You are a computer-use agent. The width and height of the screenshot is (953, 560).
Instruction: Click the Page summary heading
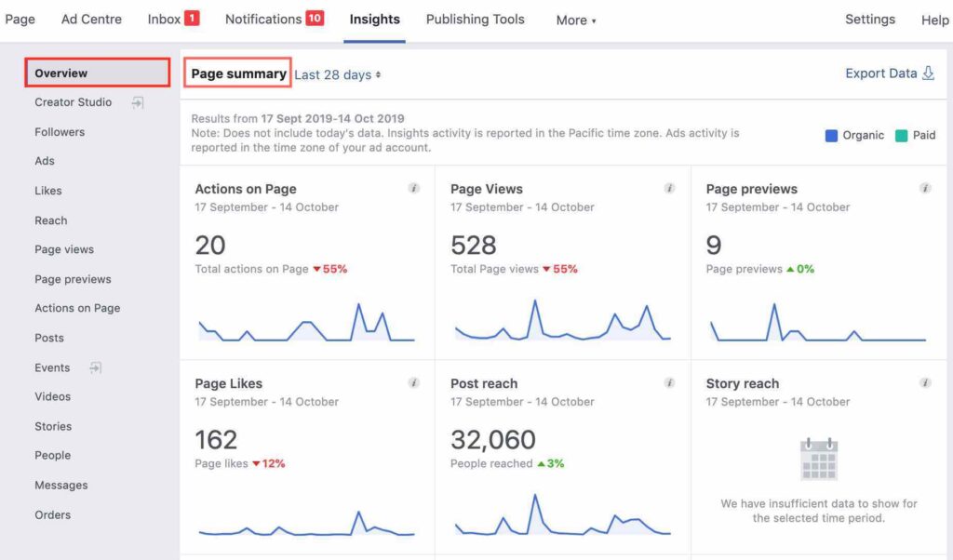pyautogui.click(x=238, y=73)
